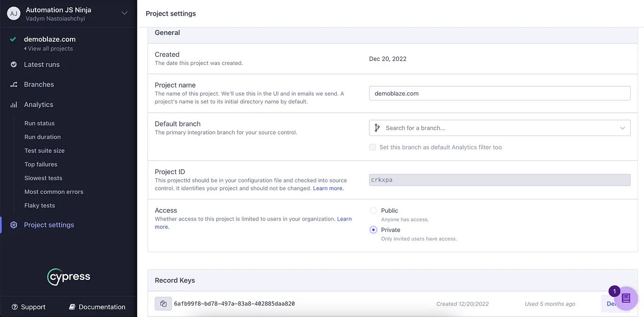Click the Cypress logo in sidebar
Screen dimensions: 644x317
coord(69,277)
